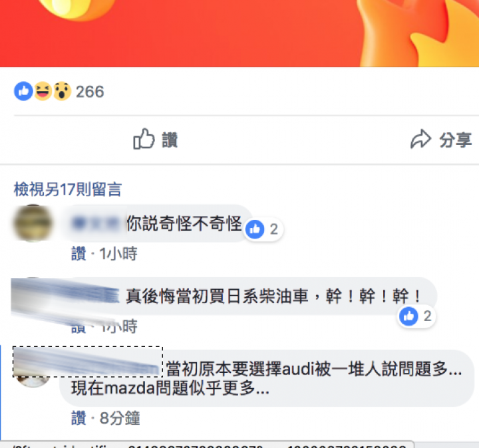479x448 pixels.
Task: Expand 檢視另17則留言 to view more comments
Action: pyautogui.click(x=68, y=189)
